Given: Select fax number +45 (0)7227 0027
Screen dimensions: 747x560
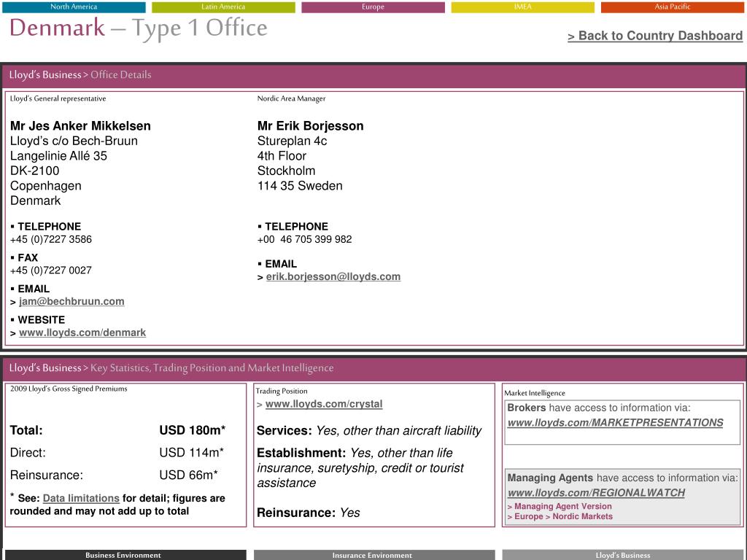Looking at the screenshot, I should (x=51, y=270).
